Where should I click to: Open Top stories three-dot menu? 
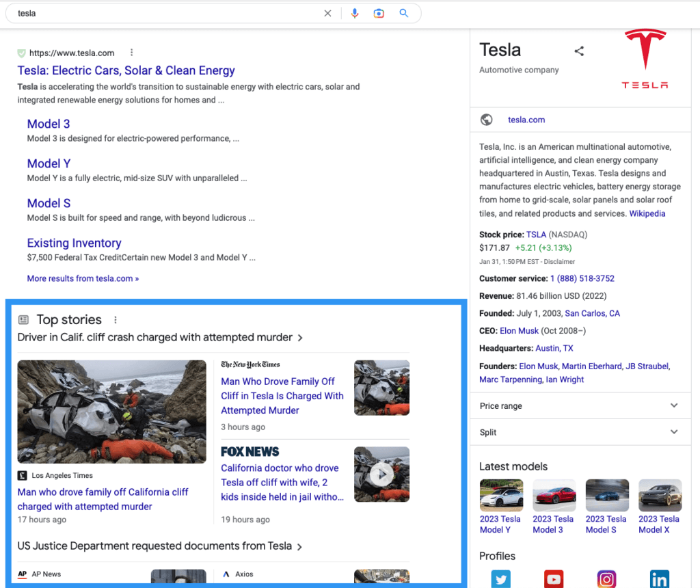click(x=115, y=320)
